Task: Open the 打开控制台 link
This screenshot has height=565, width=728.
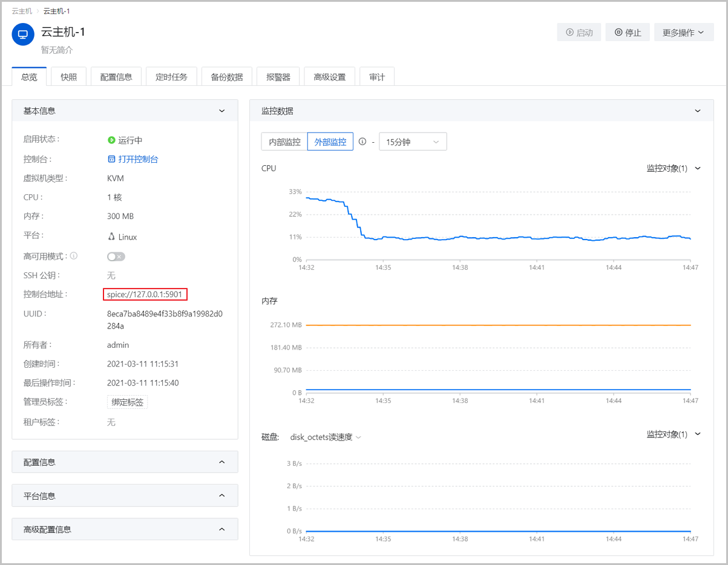Action: coord(138,159)
